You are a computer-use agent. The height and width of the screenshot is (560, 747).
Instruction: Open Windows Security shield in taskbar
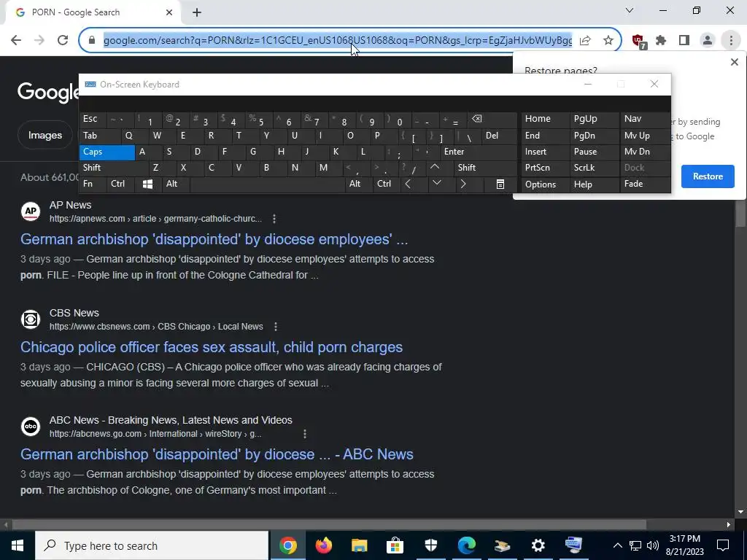(430, 545)
